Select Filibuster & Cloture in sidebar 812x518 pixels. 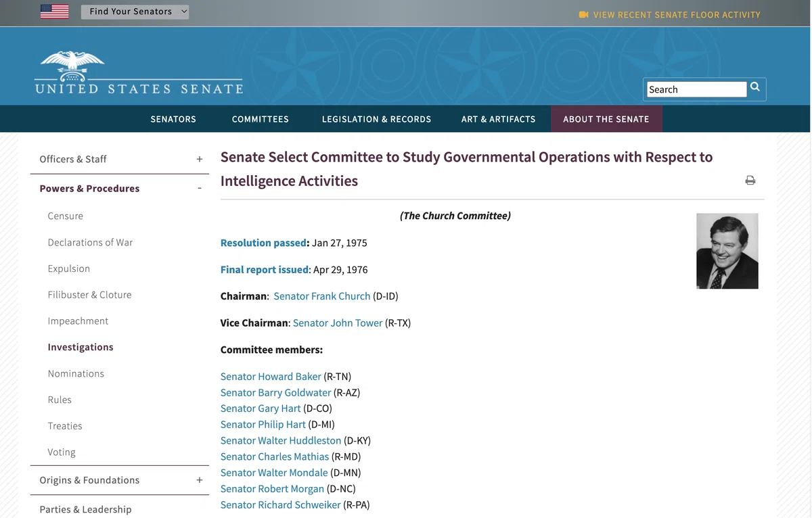pos(89,295)
